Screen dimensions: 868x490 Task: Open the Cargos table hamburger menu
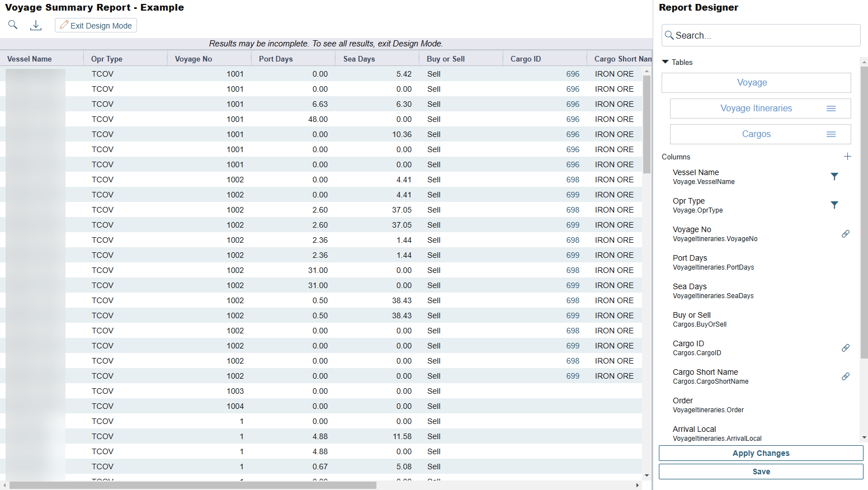pyautogui.click(x=831, y=134)
